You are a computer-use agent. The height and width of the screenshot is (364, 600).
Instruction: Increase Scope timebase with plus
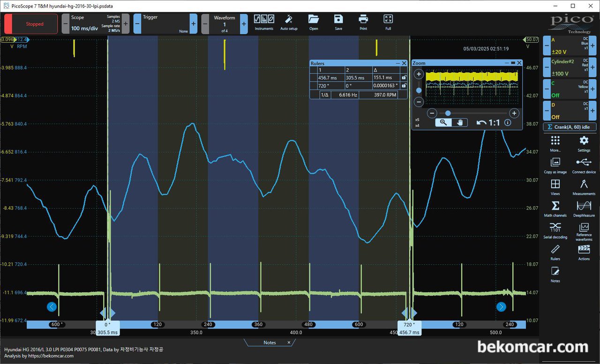coord(126,23)
